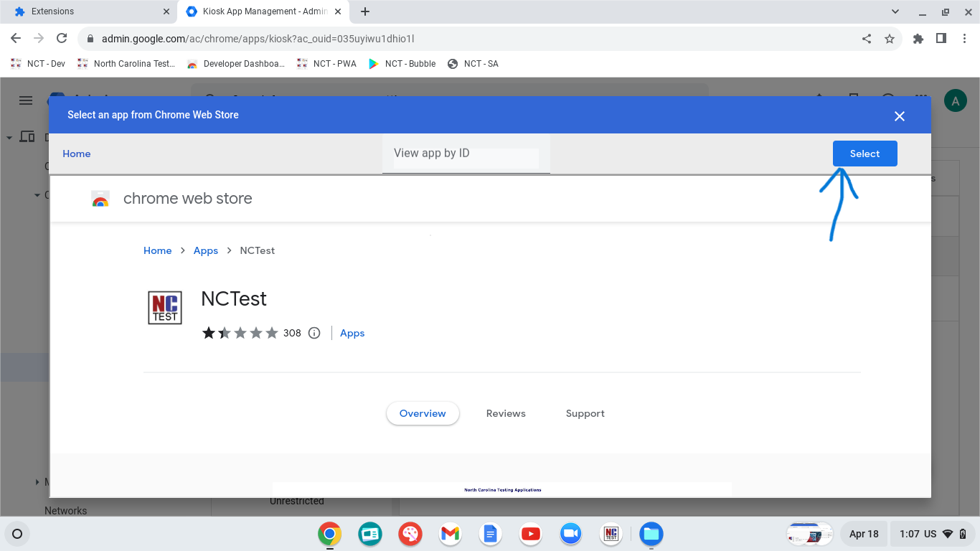980x551 pixels.
Task: Click the NCTest app logo
Action: click(x=165, y=308)
